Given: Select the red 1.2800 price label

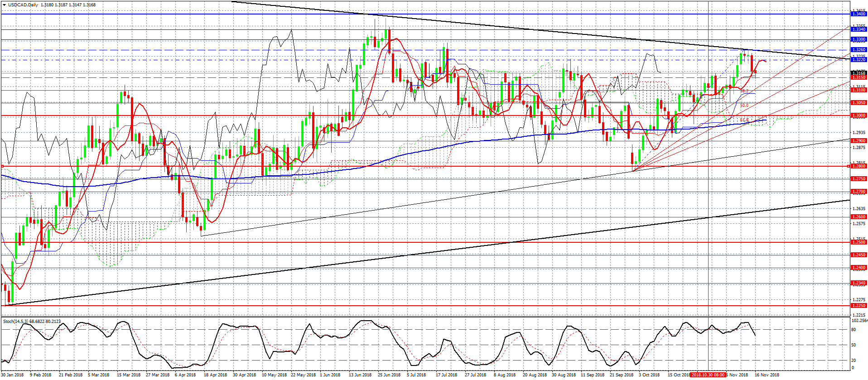Looking at the screenshot, I should click(x=858, y=166).
